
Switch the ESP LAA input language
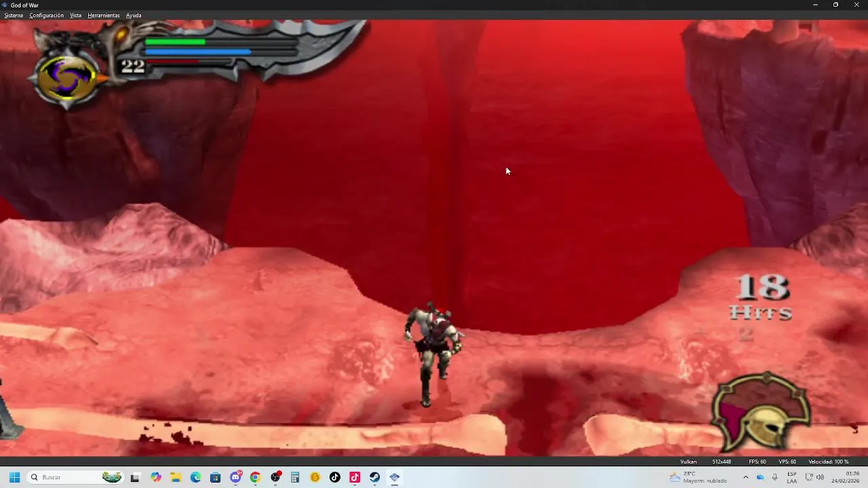(x=792, y=477)
